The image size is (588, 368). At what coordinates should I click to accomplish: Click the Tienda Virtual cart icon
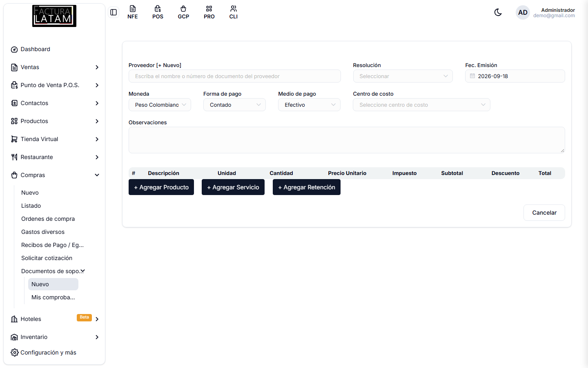(14, 139)
